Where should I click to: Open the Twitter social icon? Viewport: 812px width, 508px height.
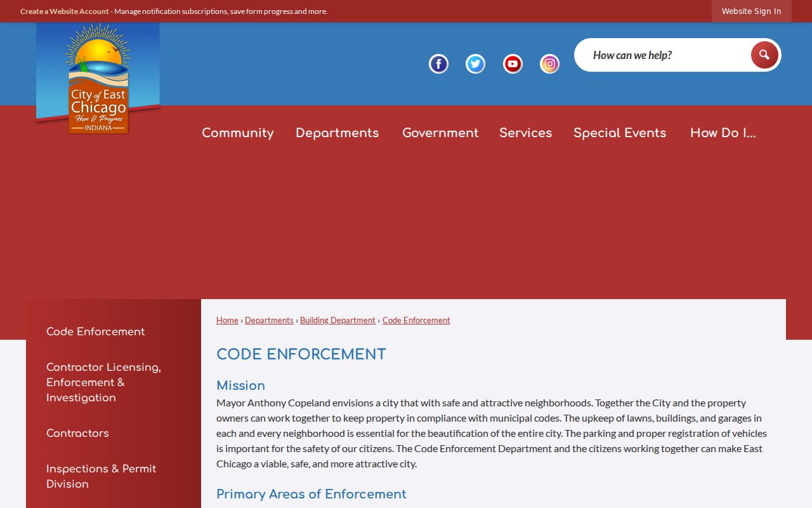coord(475,64)
